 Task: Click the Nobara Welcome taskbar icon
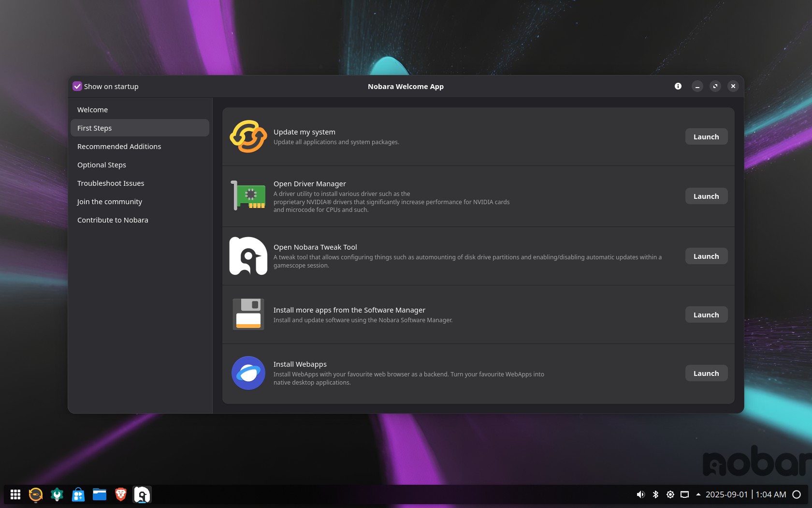(x=142, y=494)
